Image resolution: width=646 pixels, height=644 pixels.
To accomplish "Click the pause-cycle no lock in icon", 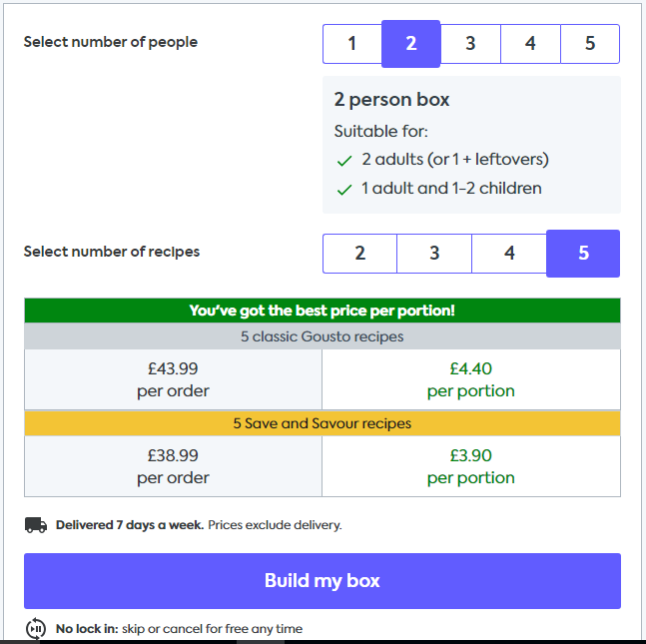I will click(x=36, y=628).
